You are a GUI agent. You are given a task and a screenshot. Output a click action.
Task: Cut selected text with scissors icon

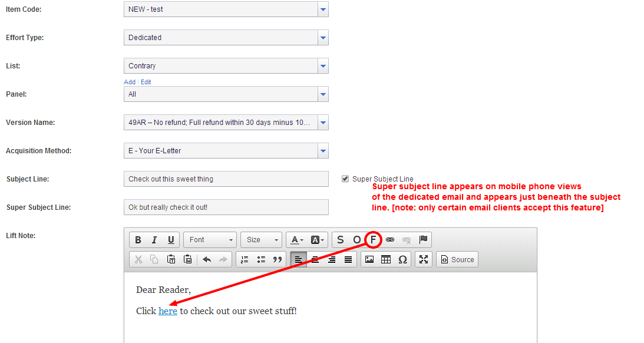(x=138, y=260)
